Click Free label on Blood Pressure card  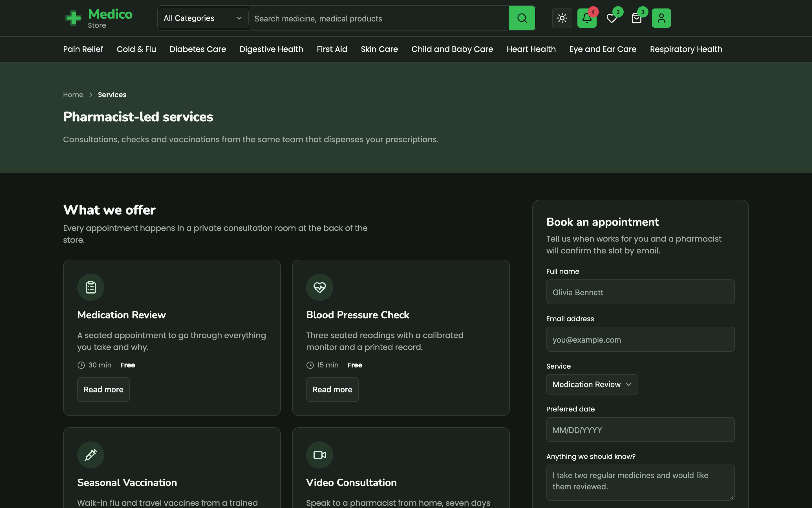(355, 365)
